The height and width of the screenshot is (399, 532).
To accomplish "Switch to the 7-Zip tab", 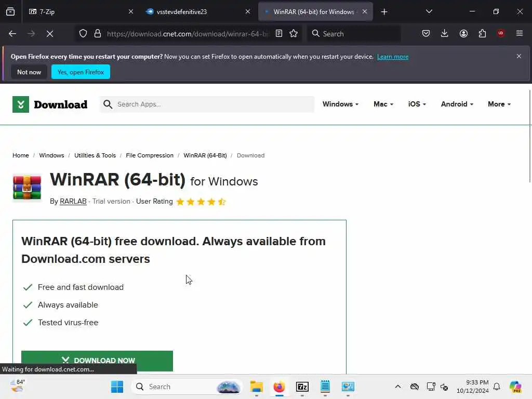I will [80, 11].
